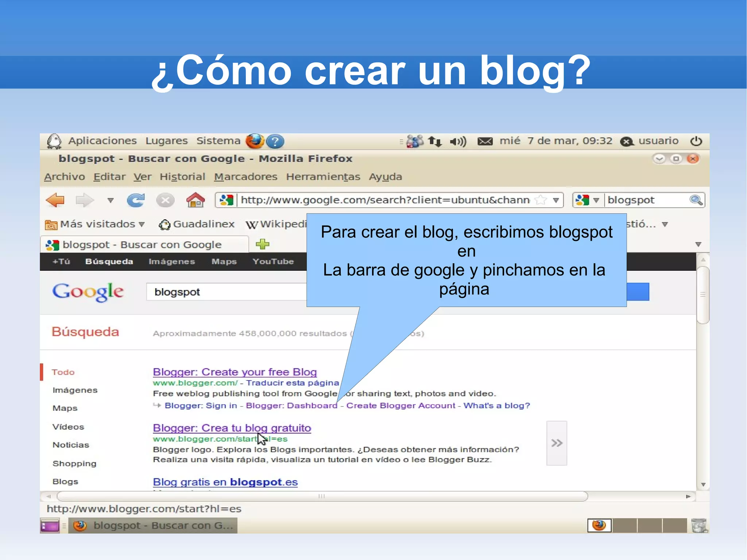Click the result preview double-arrow button
The image size is (747, 560).
pyautogui.click(x=557, y=443)
